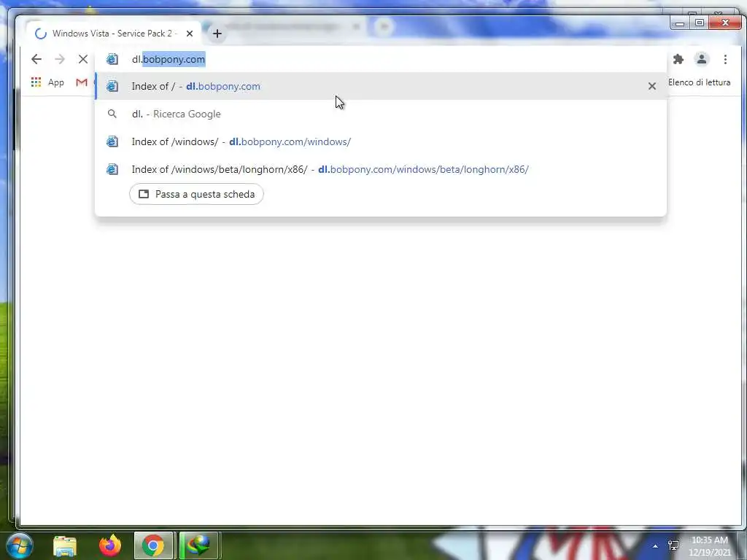The height and width of the screenshot is (560, 747).
Task: Launch Firefox from the taskbar
Action: coord(110,545)
